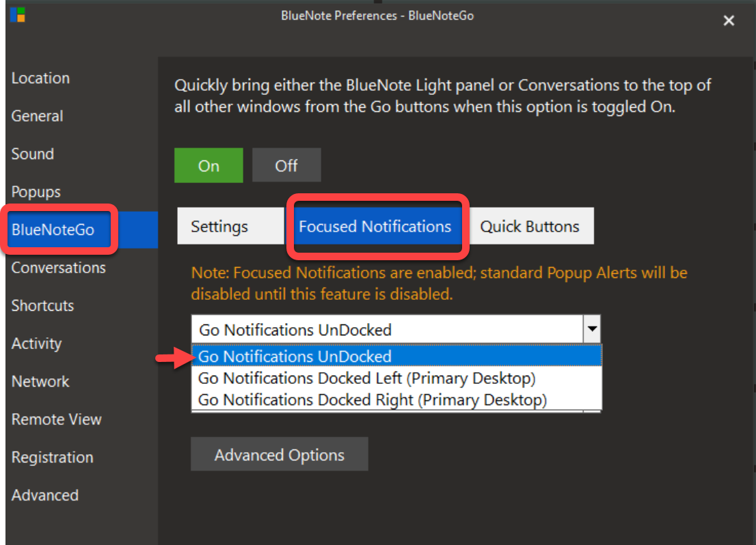
Task: Open the Registration preferences section
Action: click(52, 458)
